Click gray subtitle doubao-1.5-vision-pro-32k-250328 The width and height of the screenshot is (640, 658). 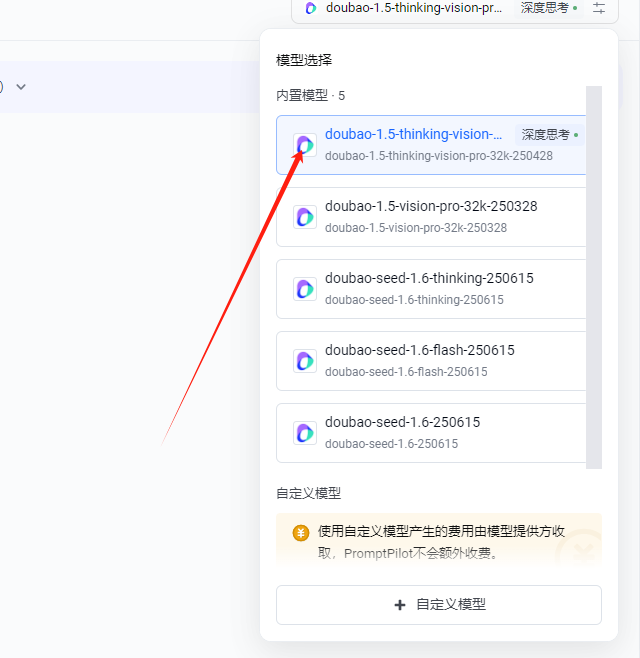[416, 228]
